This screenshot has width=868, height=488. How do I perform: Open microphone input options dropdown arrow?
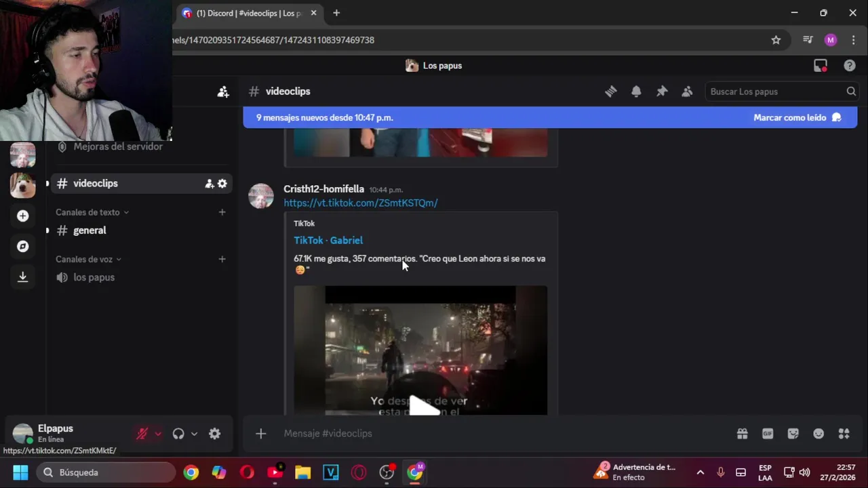(158, 434)
